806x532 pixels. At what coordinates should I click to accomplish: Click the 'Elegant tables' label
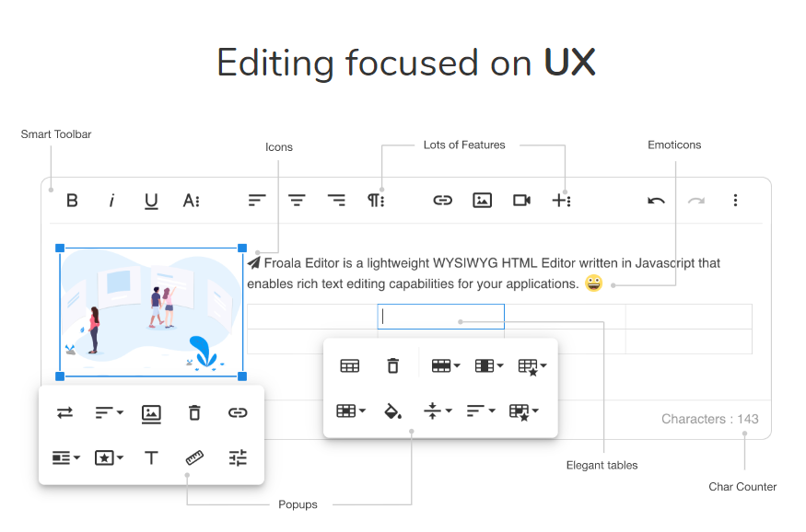click(602, 465)
